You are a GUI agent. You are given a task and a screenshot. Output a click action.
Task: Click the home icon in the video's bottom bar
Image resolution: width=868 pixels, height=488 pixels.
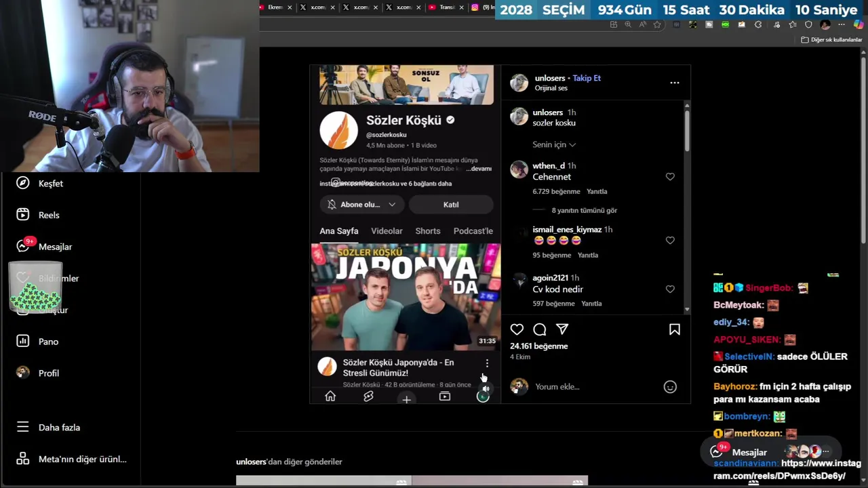[330, 396]
